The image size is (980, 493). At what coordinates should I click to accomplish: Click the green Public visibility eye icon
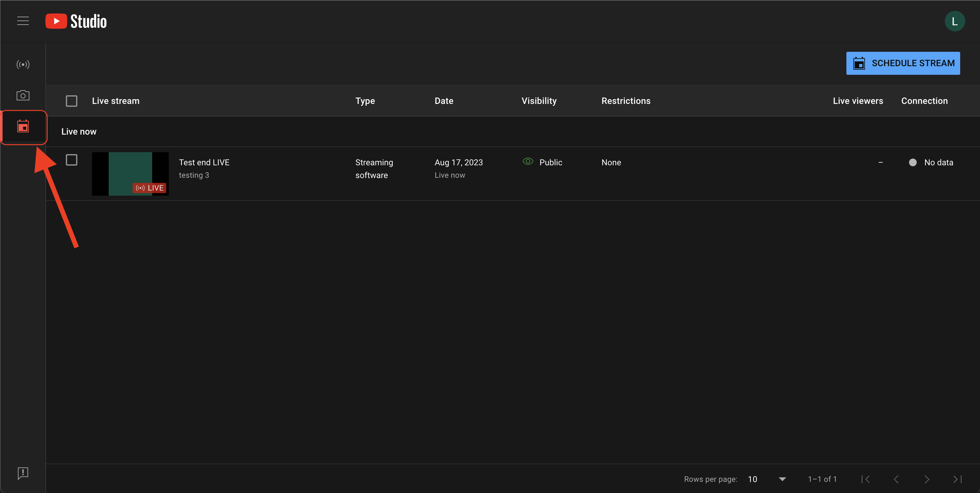point(528,162)
